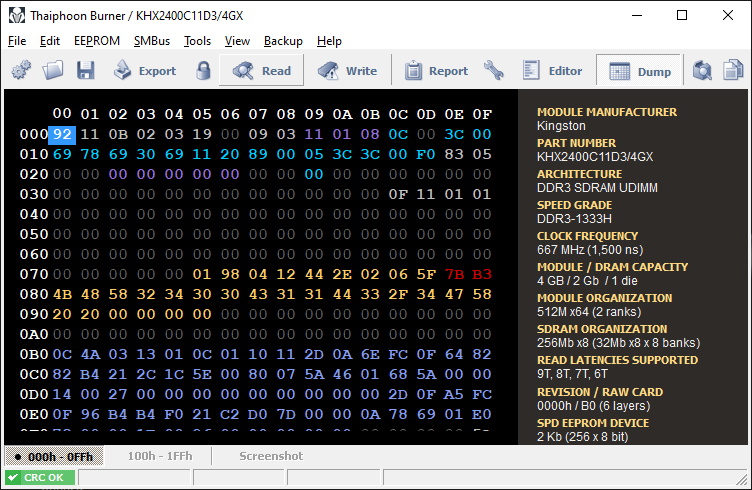Click SDRAM organization 256Mb x8 value
This screenshot has width=752, height=490.
[x=618, y=343]
